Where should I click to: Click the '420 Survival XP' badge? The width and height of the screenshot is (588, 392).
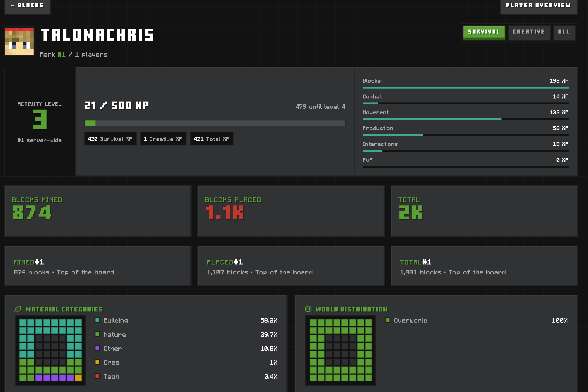(x=110, y=139)
